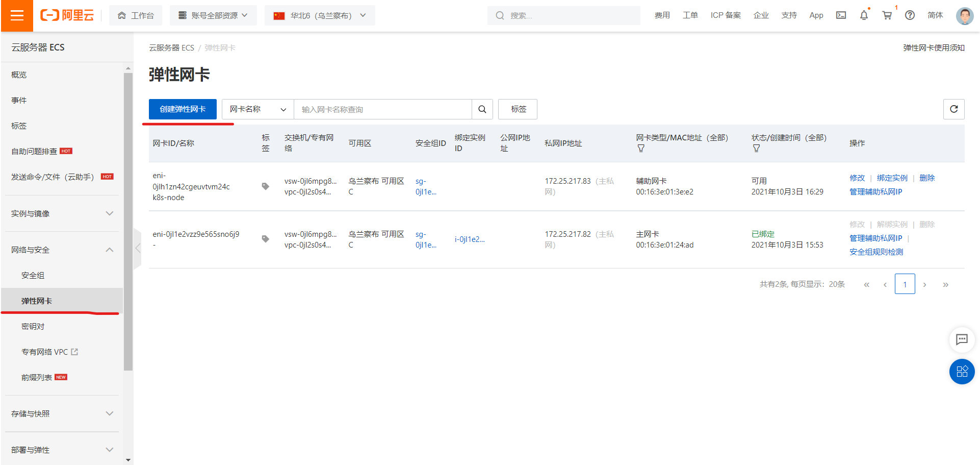
Task: Click the sidebar vertical scrollbar
Action: [x=128, y=222]
